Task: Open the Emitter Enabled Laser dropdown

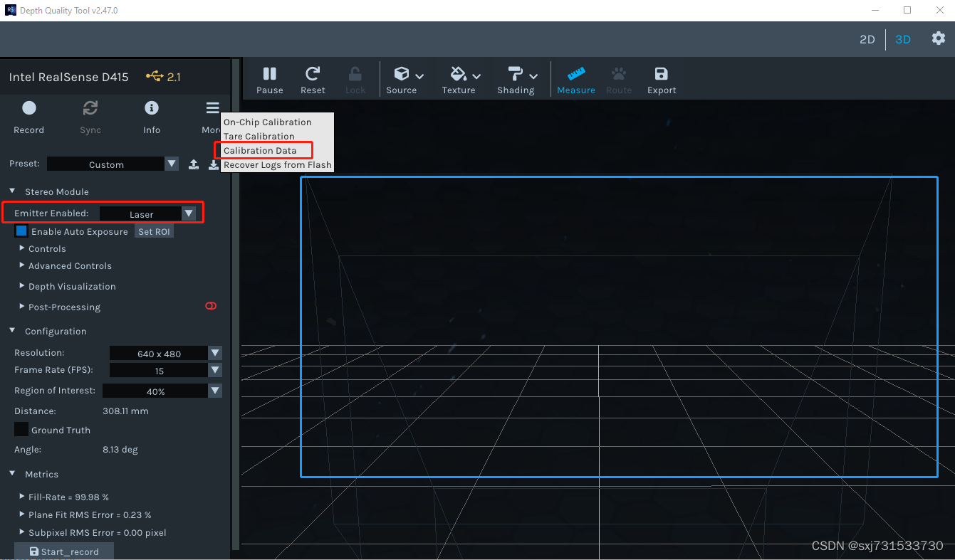Action: [147, 213]
